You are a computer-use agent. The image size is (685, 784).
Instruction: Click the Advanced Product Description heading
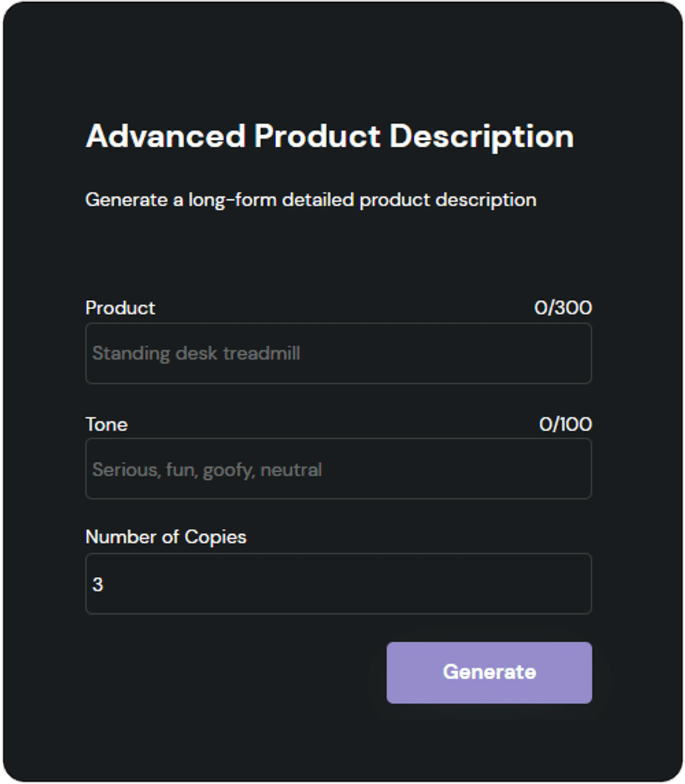[330, 136]
